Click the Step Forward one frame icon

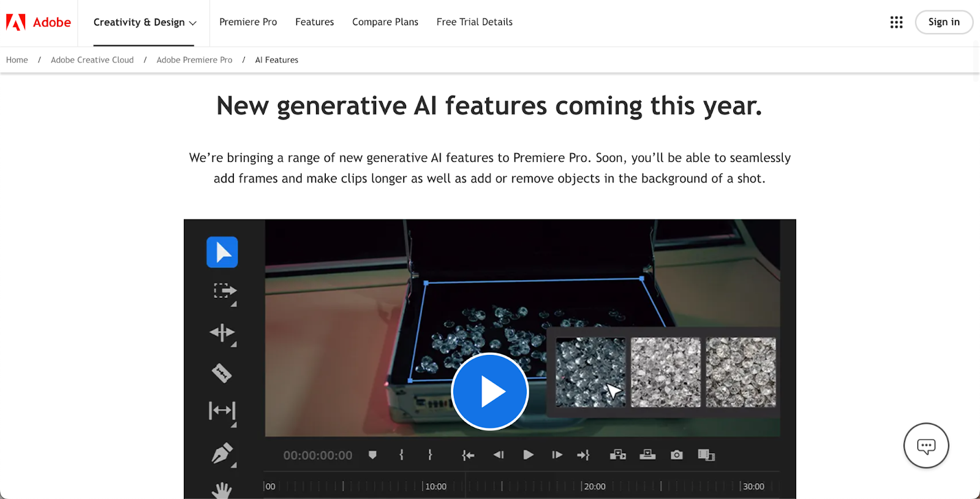[557, 455]
